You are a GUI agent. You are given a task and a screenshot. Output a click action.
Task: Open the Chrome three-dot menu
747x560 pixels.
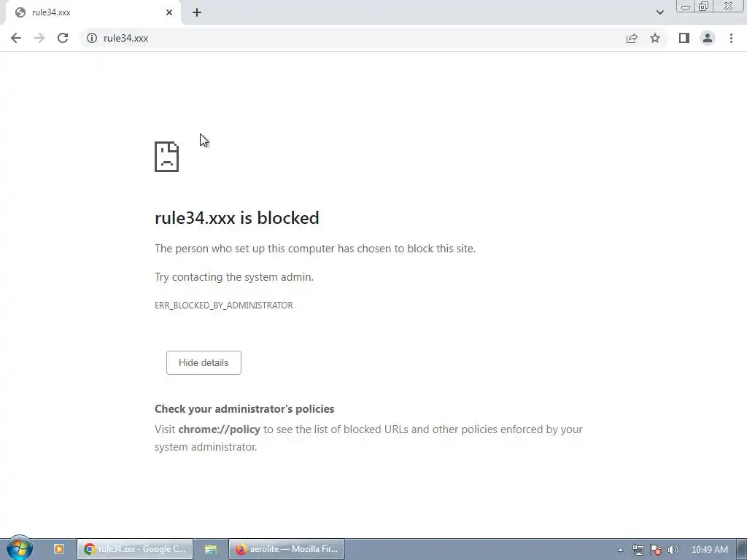click(731, 38)
